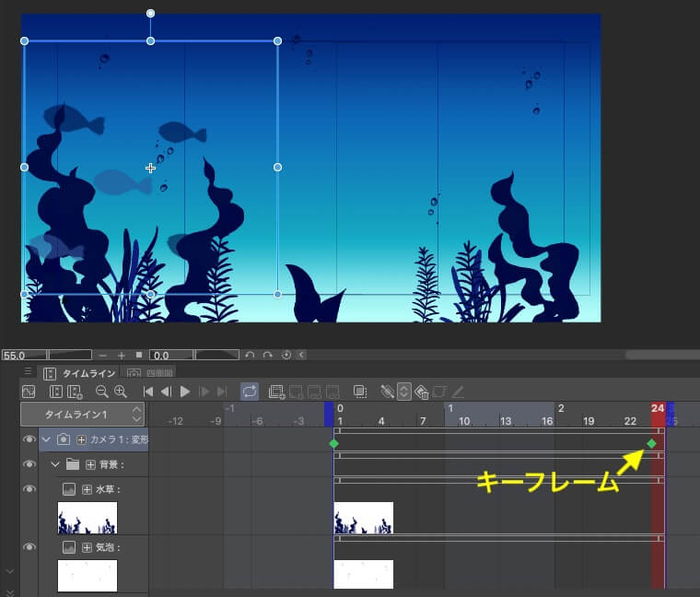Click the 水草 layer type icon
700x597 pixels.
[69, 489]
